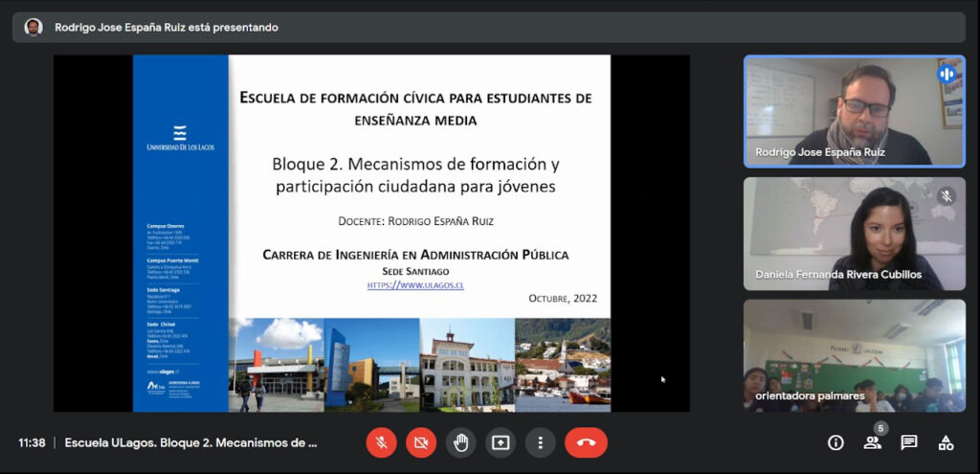The width and height of the screenshot is (980, 474).
Task: Select Rodrigo Jose España Ruiz's video tile
Action: (x=854, y=111)
